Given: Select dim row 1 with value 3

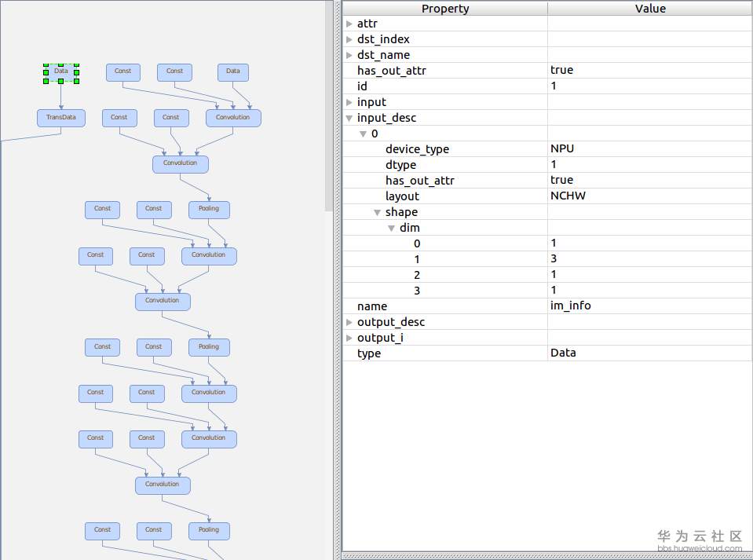Looking at the screenshot, I should (547, 259).
